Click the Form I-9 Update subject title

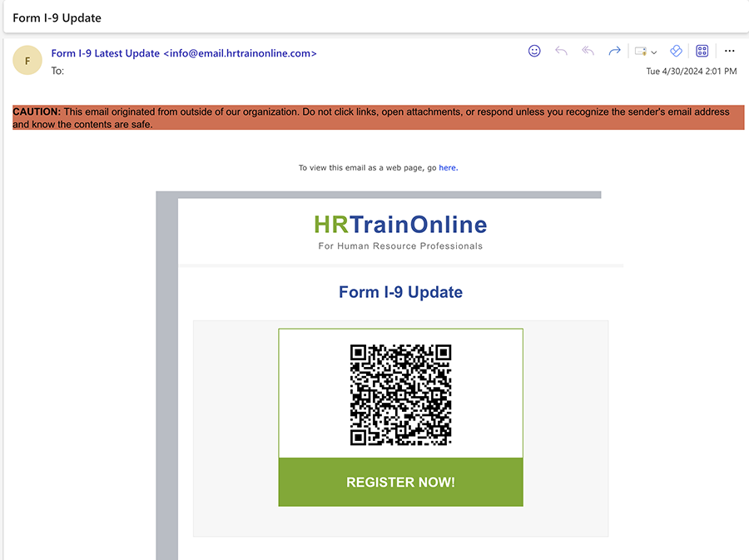pos(57,17)
